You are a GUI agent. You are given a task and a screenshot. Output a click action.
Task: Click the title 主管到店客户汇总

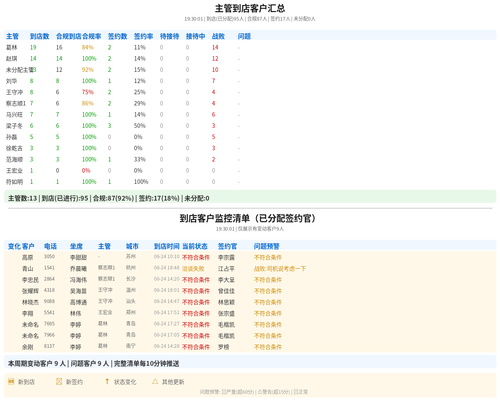[x=250, y=8]
